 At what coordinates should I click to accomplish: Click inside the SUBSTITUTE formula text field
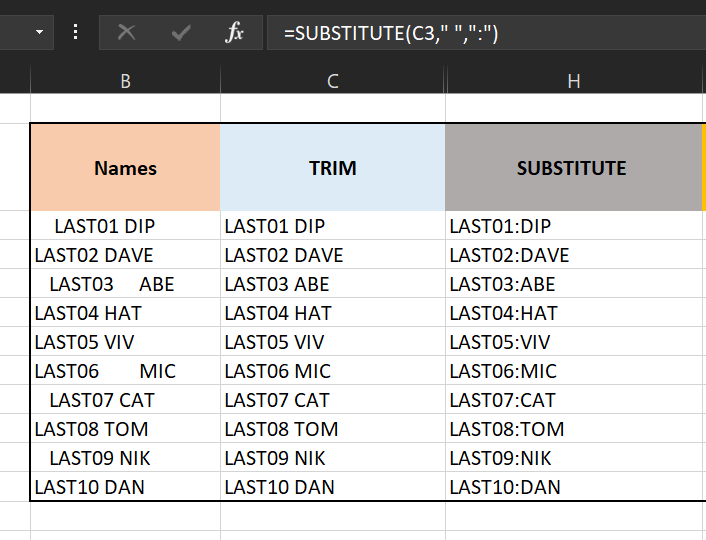480,33
